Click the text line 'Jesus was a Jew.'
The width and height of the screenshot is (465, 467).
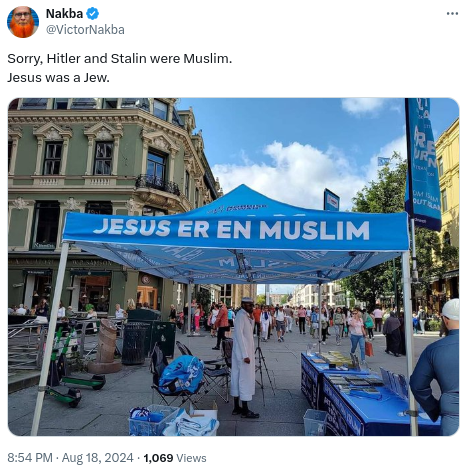[x=58, y=78]
